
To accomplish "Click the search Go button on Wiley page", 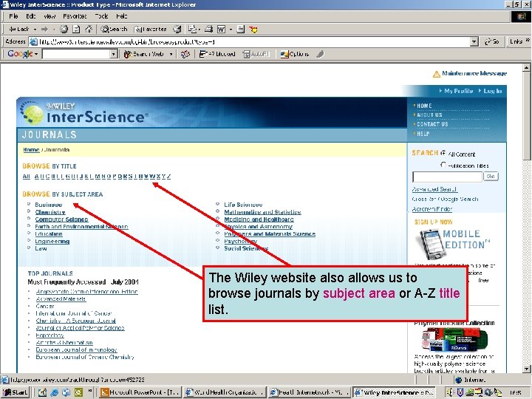I will tap(491, 176).
